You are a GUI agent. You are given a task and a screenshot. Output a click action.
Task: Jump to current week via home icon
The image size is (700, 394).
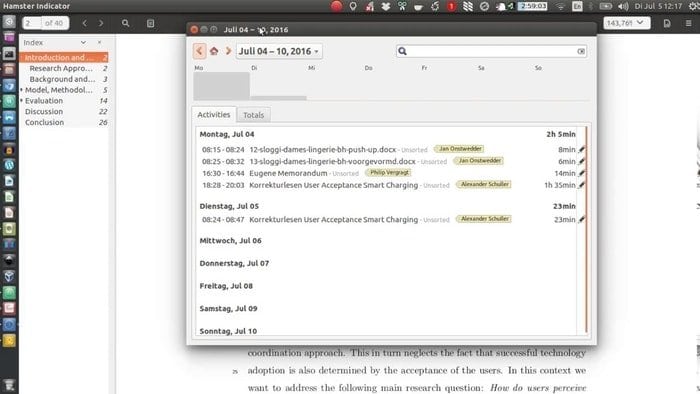214,51
